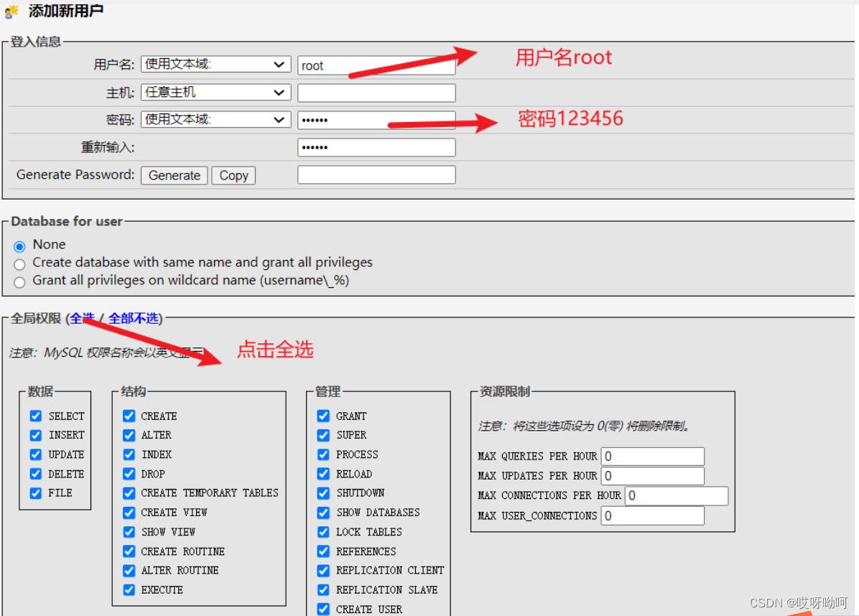
Task: Click the 全选 link
Action: 83,318
